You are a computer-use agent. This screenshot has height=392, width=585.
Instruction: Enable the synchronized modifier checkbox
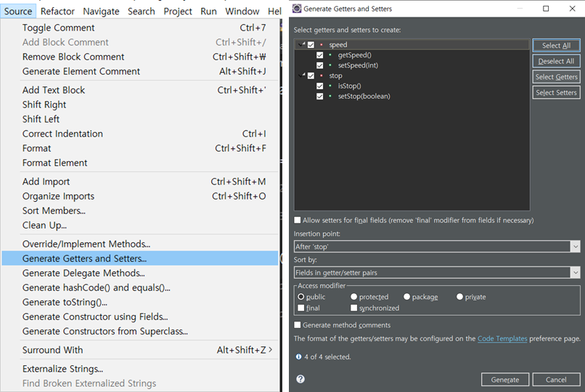(x=353, y=308)
